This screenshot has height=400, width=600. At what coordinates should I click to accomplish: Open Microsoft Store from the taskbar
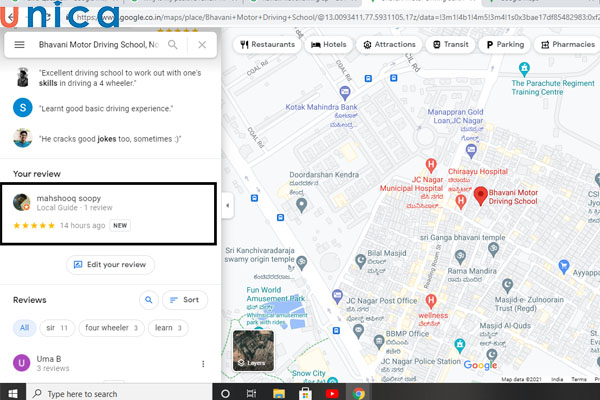click(x=305, y=393)
